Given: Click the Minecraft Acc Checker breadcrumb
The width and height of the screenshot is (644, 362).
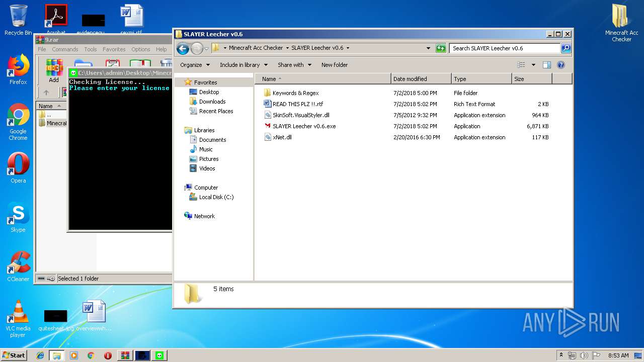Looking at the screenshot, I should tap(256, 48).
